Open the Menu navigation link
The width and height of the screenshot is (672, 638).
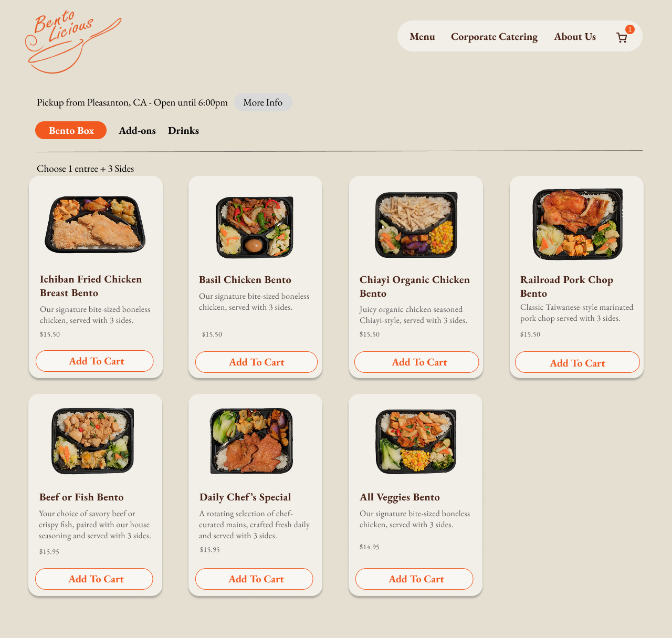(422, 37)
